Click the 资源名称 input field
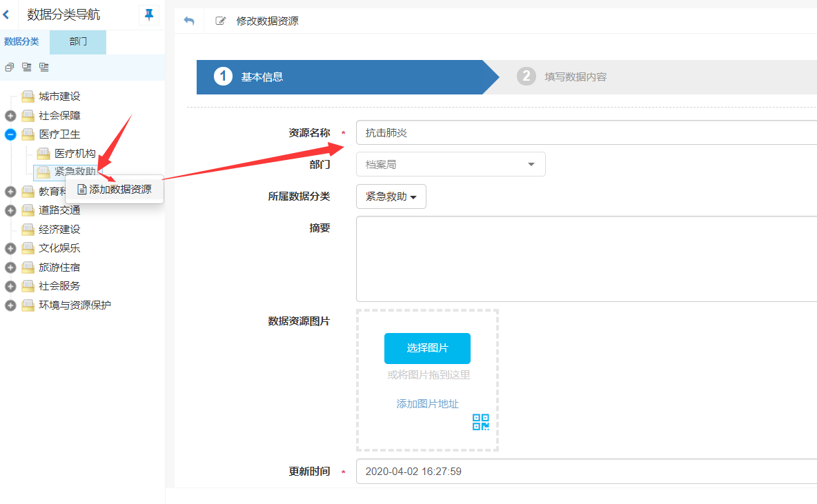Screen dimensions: 817x504 click(x=587, y=132)
